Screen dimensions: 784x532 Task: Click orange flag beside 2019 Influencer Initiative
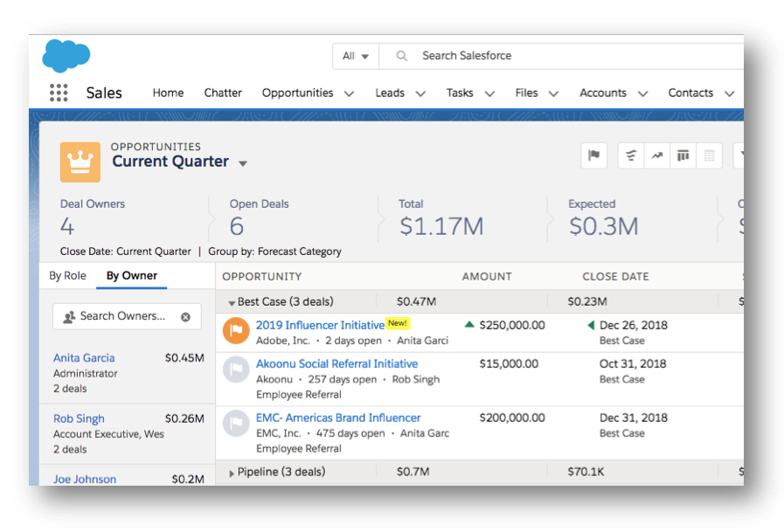tap(236, 331)
